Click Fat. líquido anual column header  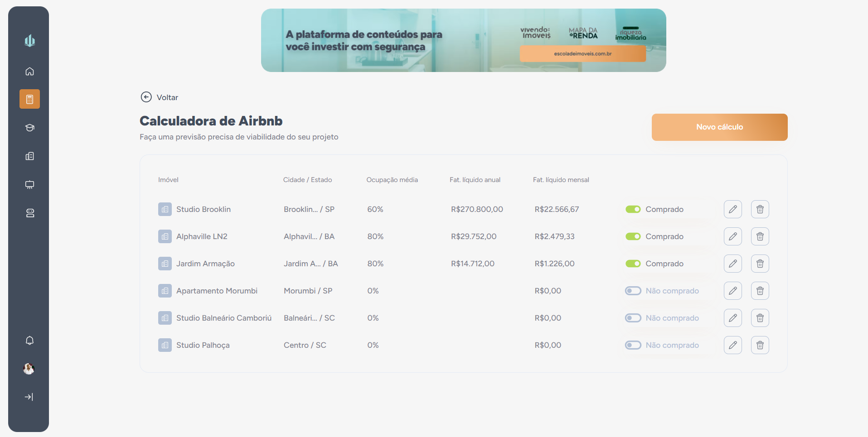click(475, 179)
